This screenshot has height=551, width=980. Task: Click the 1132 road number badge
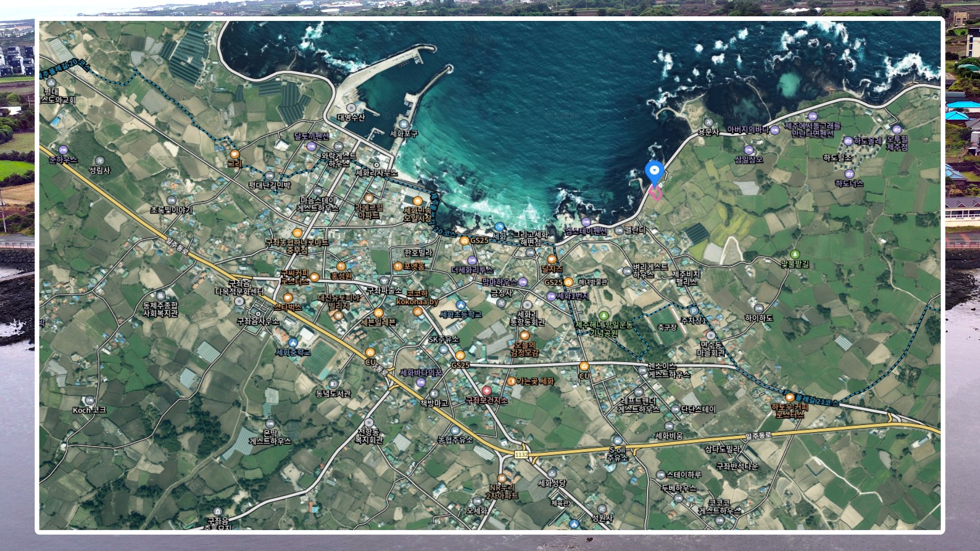[x=521, y=454]
